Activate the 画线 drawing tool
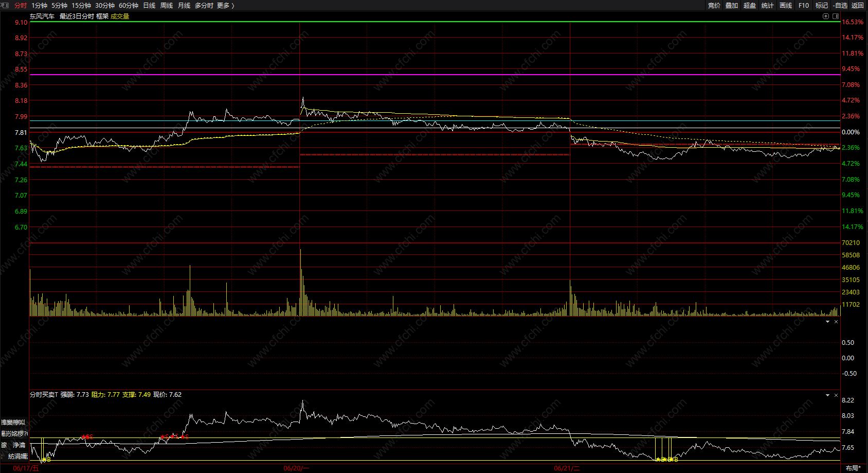 (x=786, y=5)
